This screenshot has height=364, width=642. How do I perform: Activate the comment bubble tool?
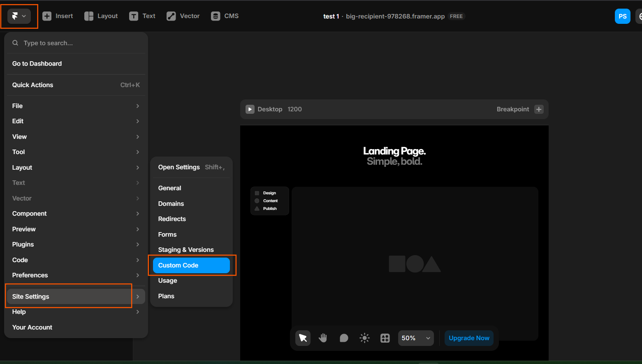[344, 338]
